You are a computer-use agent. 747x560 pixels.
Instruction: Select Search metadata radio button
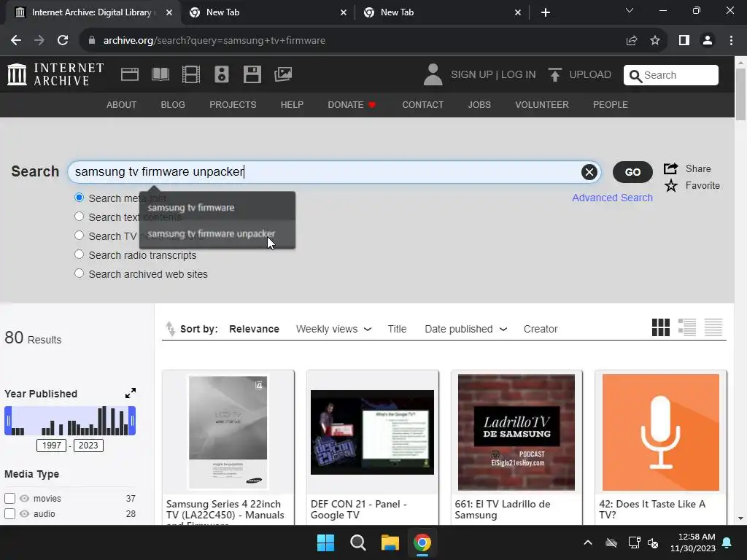[x=79, y=198]
